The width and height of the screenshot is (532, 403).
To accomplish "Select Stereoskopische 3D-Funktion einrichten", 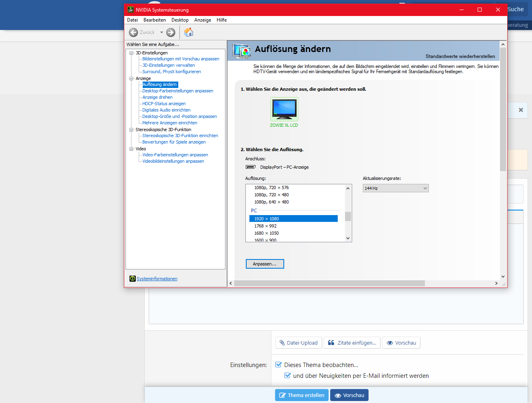I will click(x=180, y=136).
